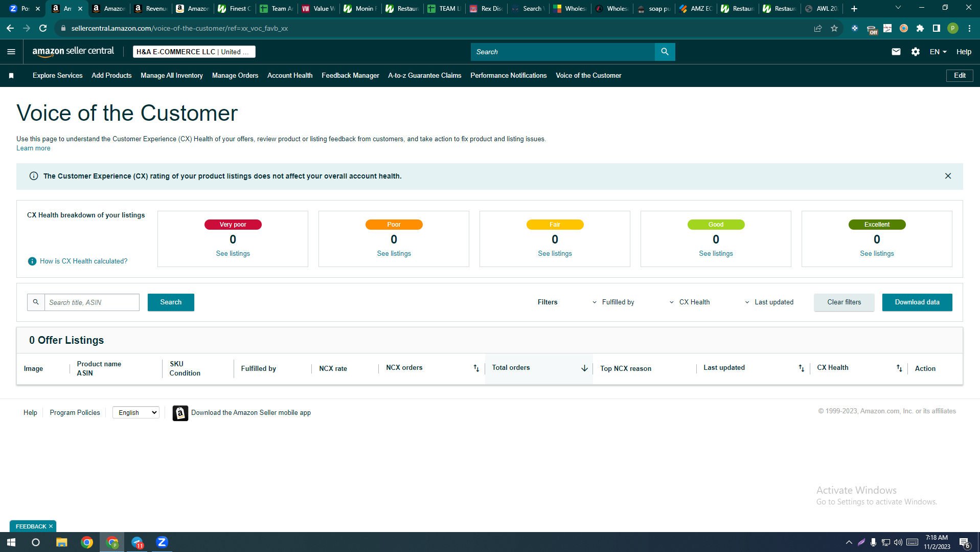980x552 pixels.
Task: Go back in browser history
Action: coord(10,28)
